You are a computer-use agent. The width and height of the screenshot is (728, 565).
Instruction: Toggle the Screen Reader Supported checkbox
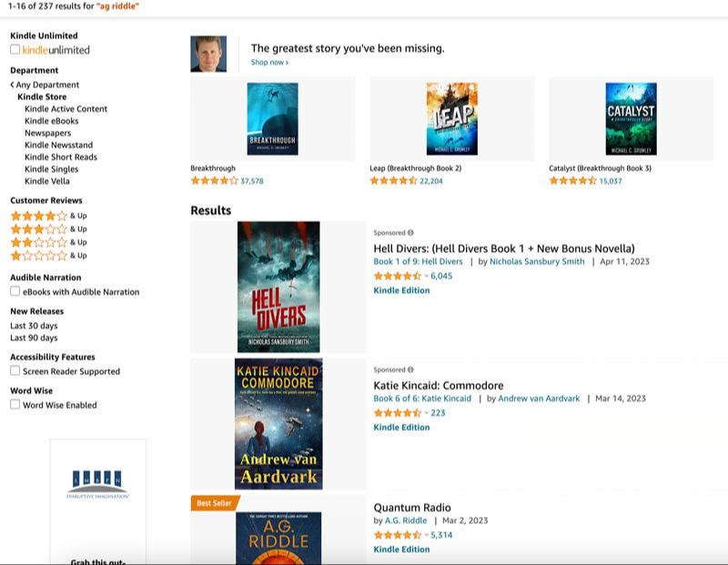point(15,371)
